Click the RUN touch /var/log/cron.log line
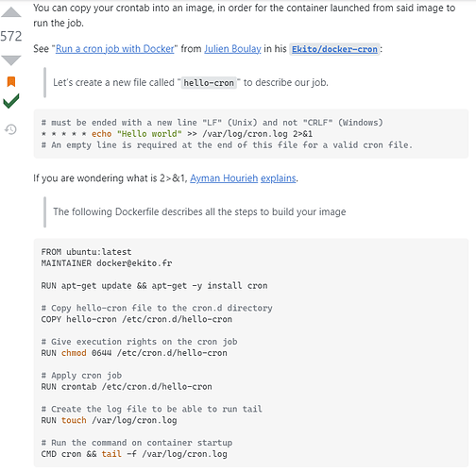 (x=109, y=420)
